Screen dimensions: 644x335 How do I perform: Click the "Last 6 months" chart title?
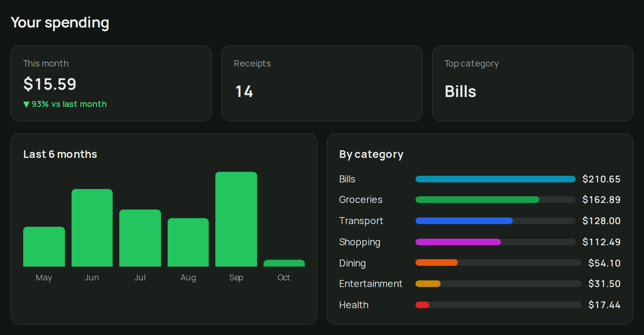tap(60, 154)
